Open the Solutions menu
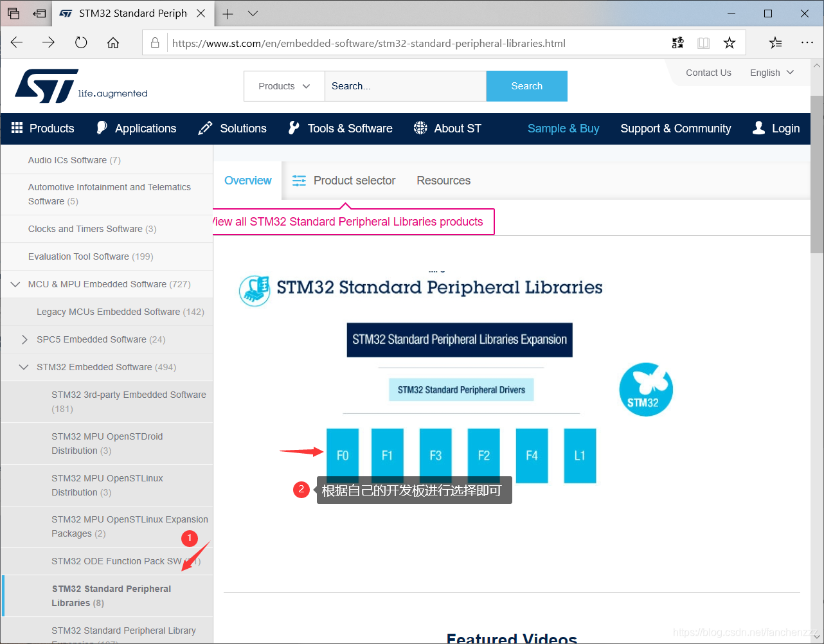 [233, 129]
